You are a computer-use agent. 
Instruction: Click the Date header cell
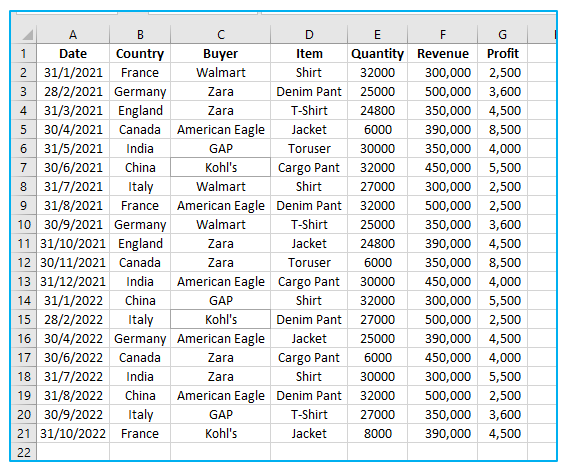pos(73,53)
